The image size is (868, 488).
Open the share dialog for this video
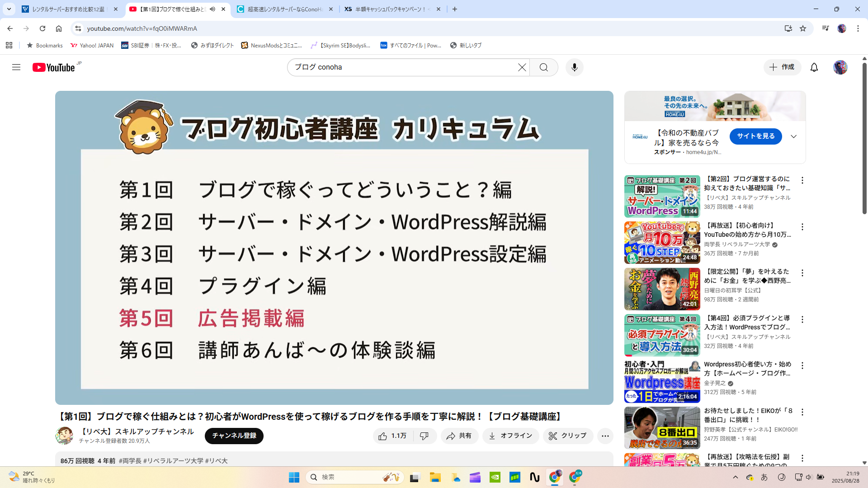[459, 436]
